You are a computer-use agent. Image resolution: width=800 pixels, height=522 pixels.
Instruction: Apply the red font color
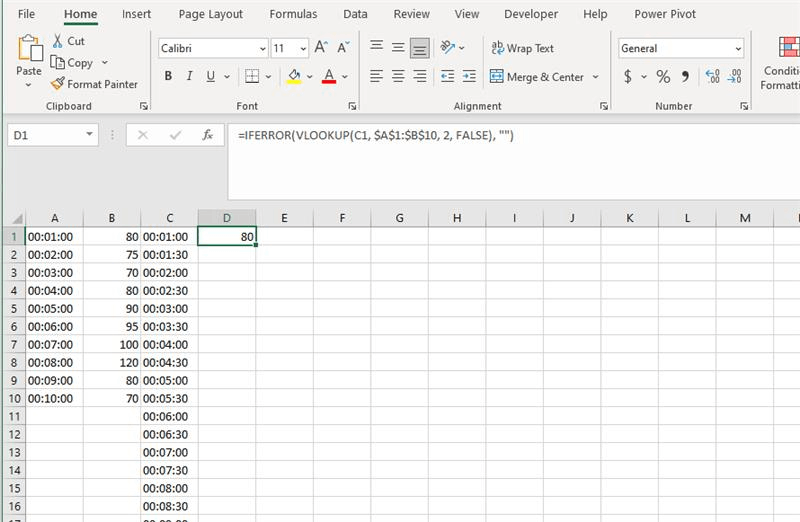[x=329, y=77]
